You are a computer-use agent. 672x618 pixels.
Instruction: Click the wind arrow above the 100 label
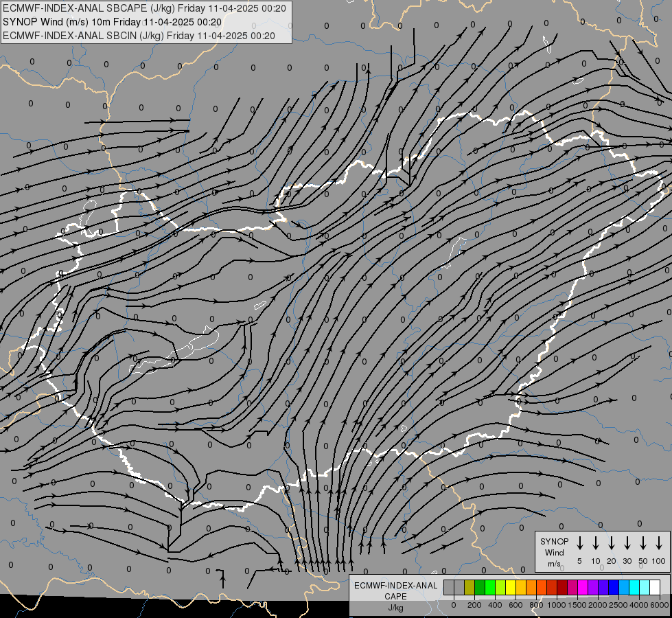(x=659, y=543)
